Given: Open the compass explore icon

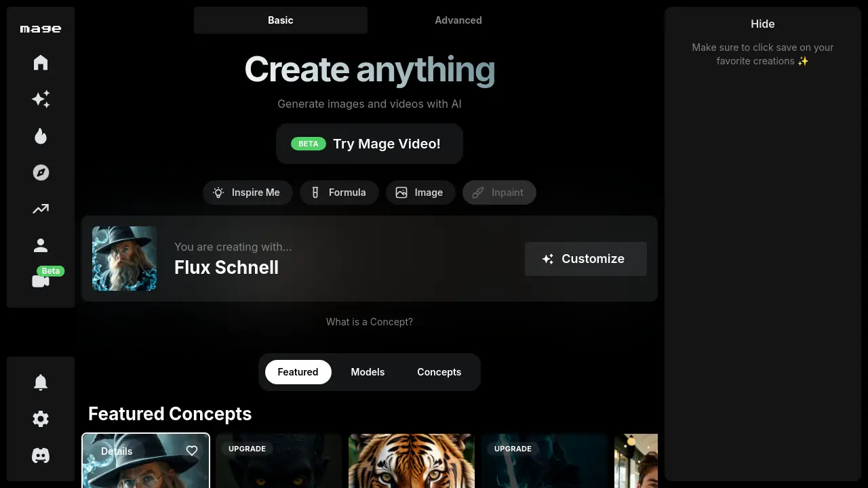Looking at the screenshot, I should pyautogui.click(x=41, y=173).
